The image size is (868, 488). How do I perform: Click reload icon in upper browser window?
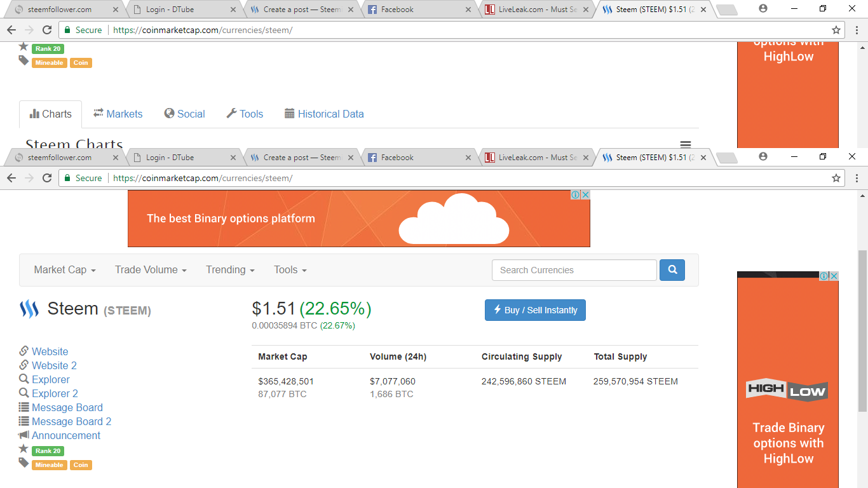click(47, 30)
